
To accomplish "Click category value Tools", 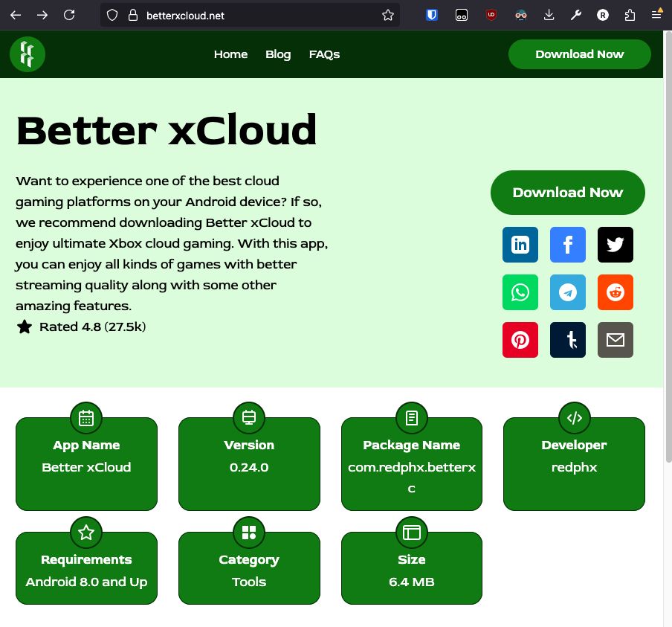I will click(x=249, y=582).
